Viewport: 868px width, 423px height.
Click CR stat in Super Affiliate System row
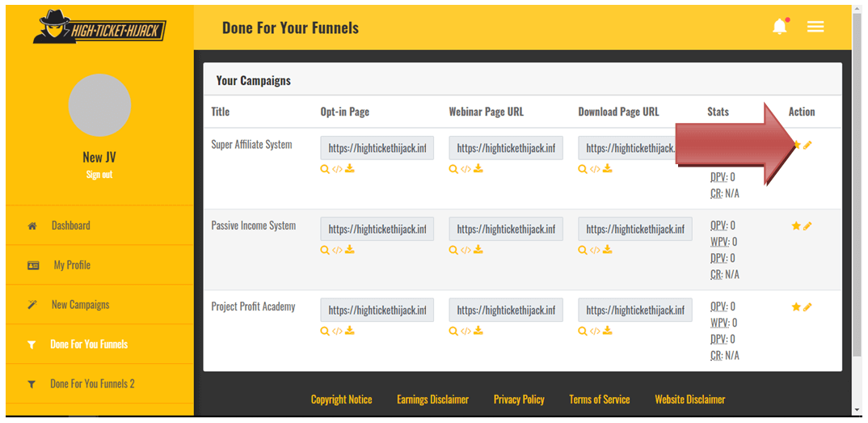725,194
